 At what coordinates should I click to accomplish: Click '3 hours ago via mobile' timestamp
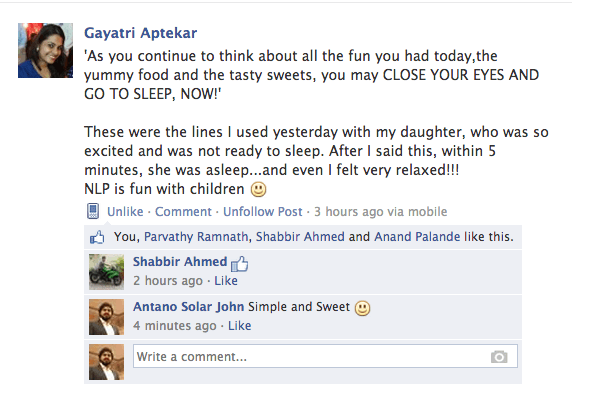[x=381, y=212]
